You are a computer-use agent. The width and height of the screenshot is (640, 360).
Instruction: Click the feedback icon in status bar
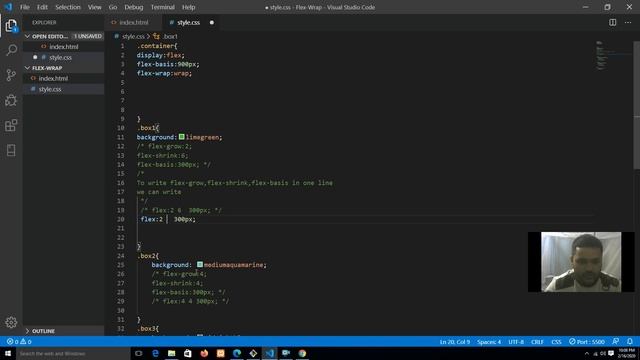(x=616, y=341)
